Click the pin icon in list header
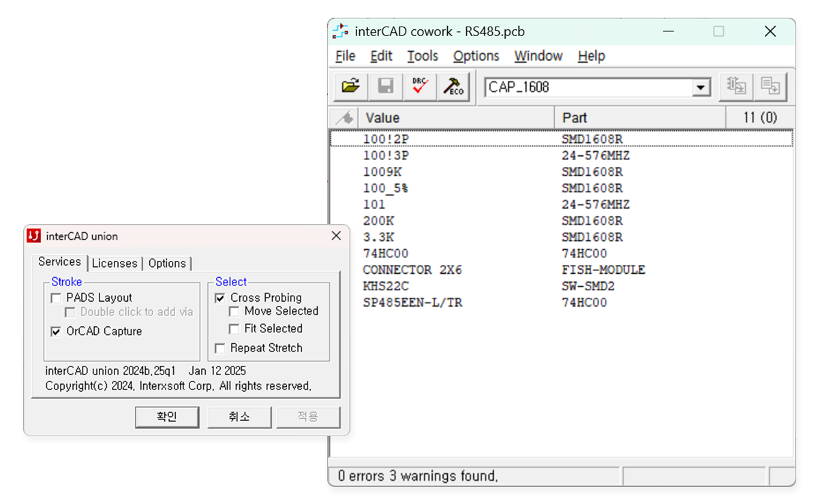The width and height of the screenshot is (818, 504). point(344,118)
